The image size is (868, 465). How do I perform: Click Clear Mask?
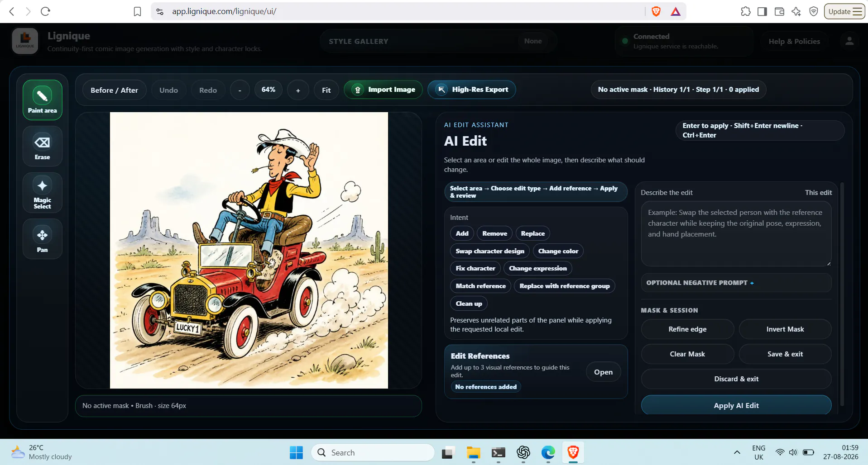pyautogui.click(x=687, y=354)
